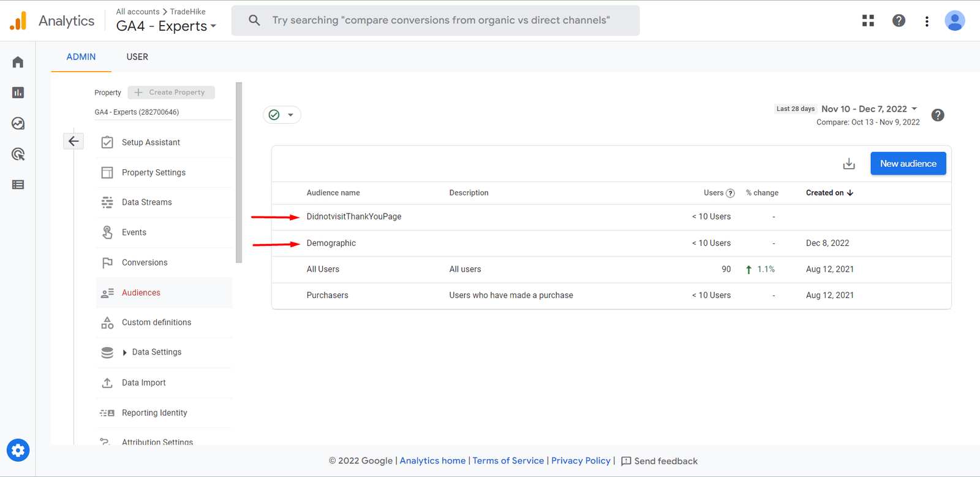Click the Admin gear icon
The width and height of the screenshot is (980, 477).
(x=18, y=451)
